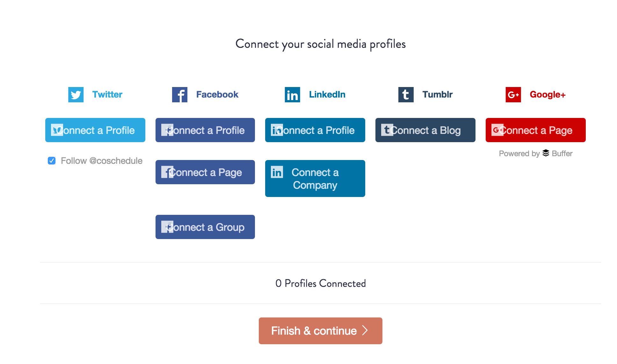Click Connect a Profile for Twitter
This screenshot has width=617, height=364.
coord(95,129)
